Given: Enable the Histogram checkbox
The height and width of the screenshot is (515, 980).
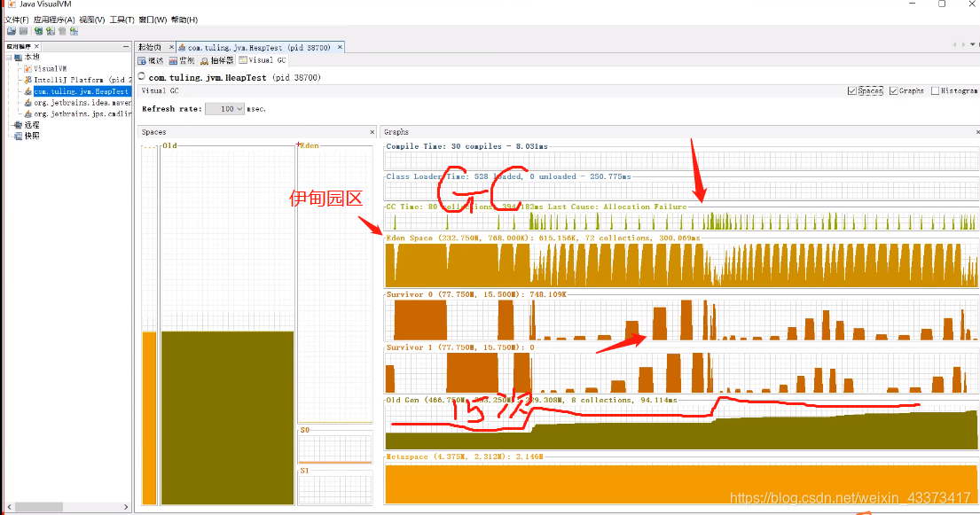Looking at the screenshot, I should (936, 90).
